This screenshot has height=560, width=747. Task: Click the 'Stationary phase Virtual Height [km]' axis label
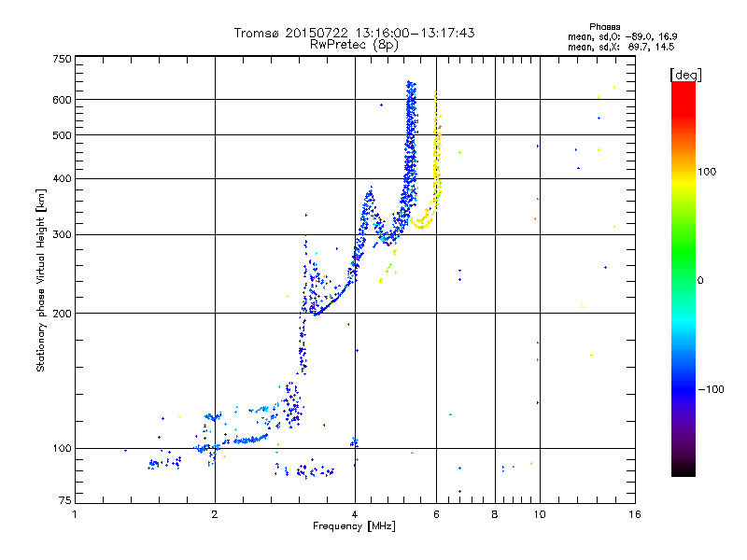[x=40, y=280]
